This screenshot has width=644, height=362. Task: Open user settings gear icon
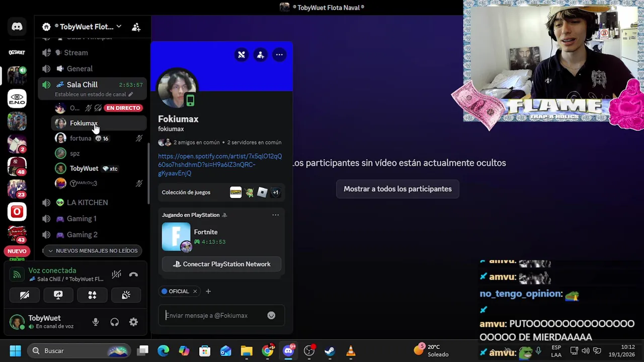pos(133,322)
